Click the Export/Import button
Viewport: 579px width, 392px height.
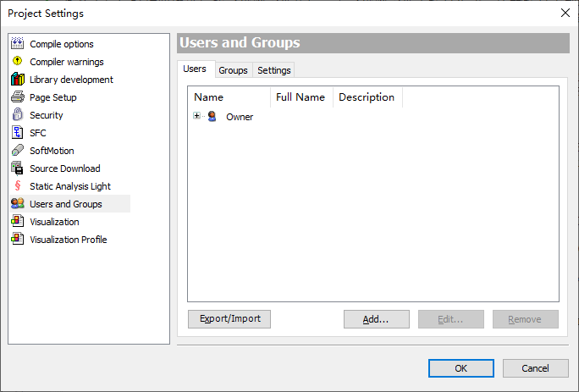point(229,319)
